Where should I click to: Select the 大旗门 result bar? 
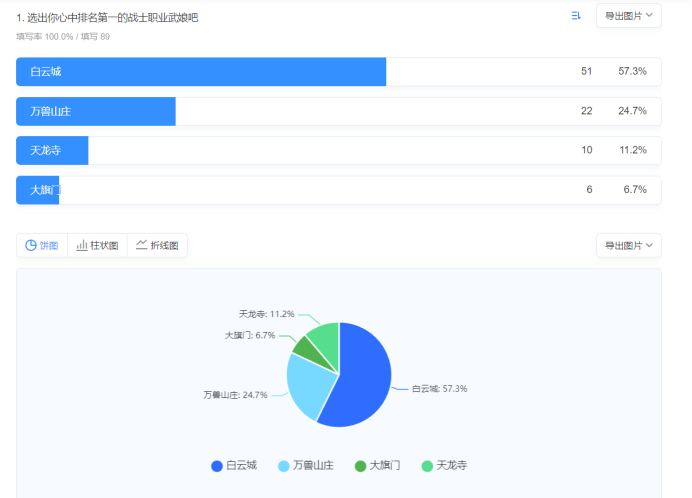pos(338,190)
